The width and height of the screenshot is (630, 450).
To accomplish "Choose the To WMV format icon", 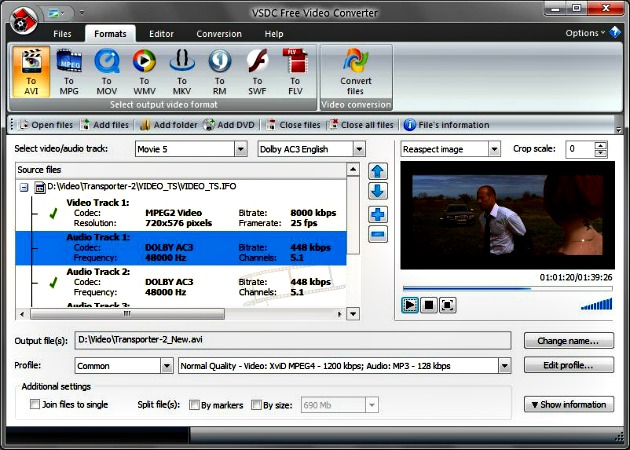I will tap(144, 72).
